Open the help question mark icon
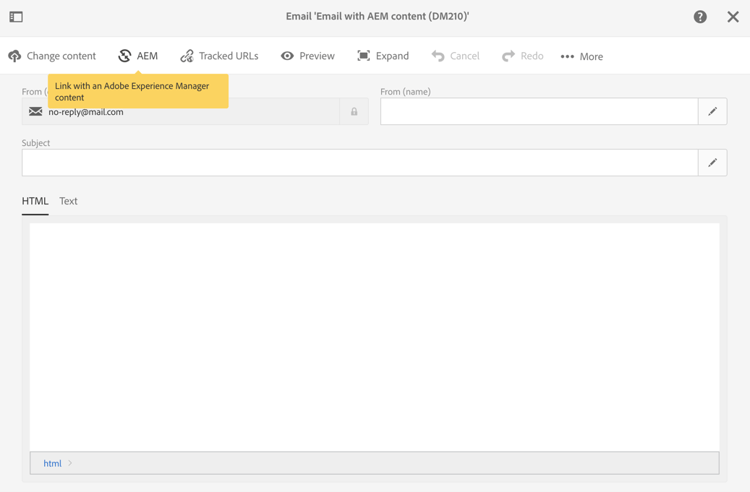 click(x=700, y=17)
